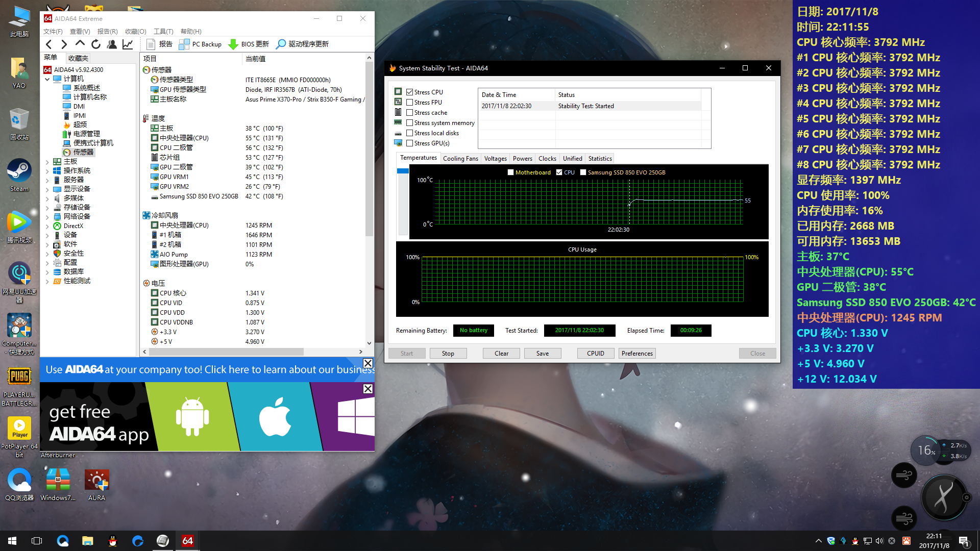The height and width of the screenshot is (551, 980).
Task: Open the 报告 report tool
Action: [159, 44]
